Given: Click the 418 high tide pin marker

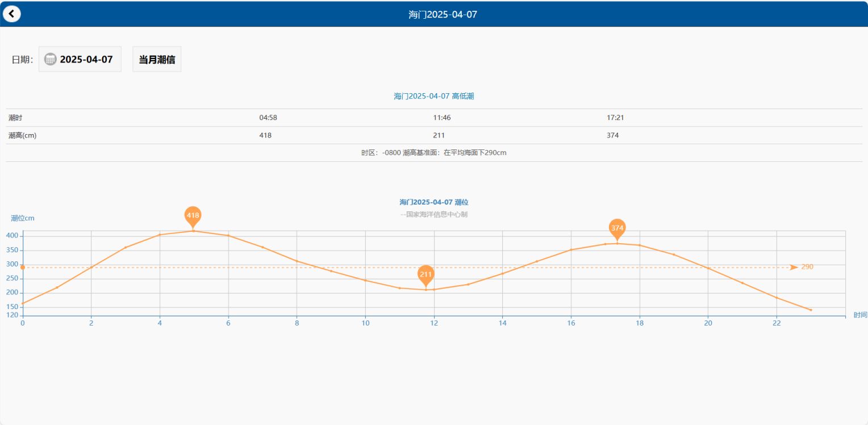Looking at the screenshot, I should coord(193,216).
